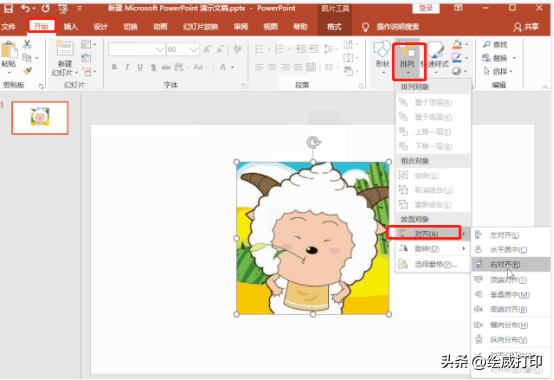Click the Cut scissors icon
This screenshot has height=380, width=554.
tap(27, 44)
